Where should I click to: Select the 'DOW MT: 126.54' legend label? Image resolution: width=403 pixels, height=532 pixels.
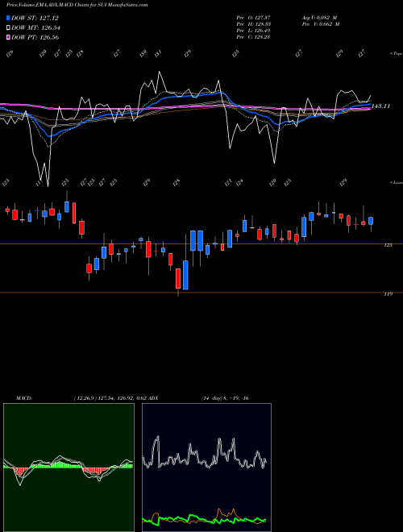35,28
